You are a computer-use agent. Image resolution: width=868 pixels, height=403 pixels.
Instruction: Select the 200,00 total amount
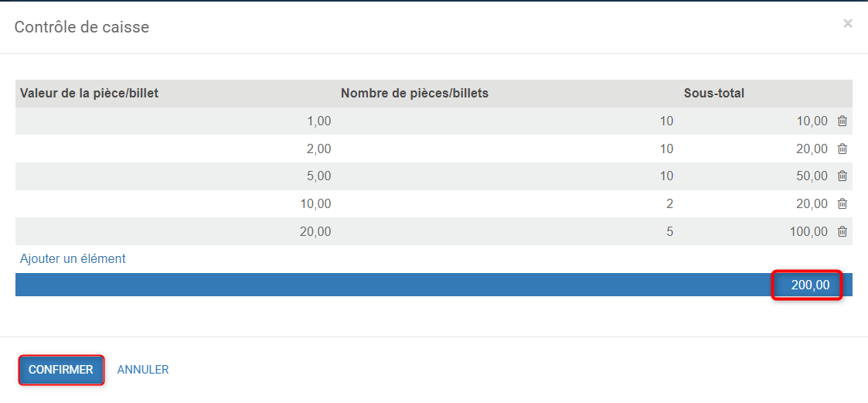click(811, 285)
